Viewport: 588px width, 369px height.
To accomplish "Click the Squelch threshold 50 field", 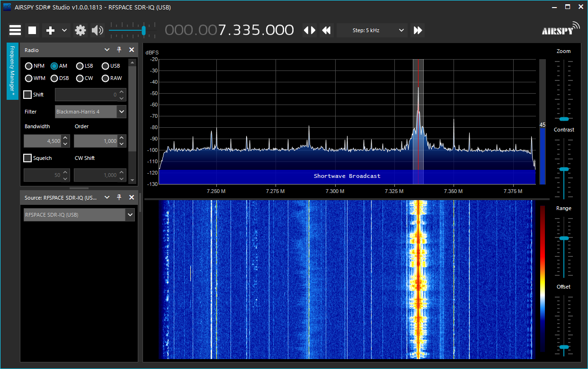I will 43,175.
